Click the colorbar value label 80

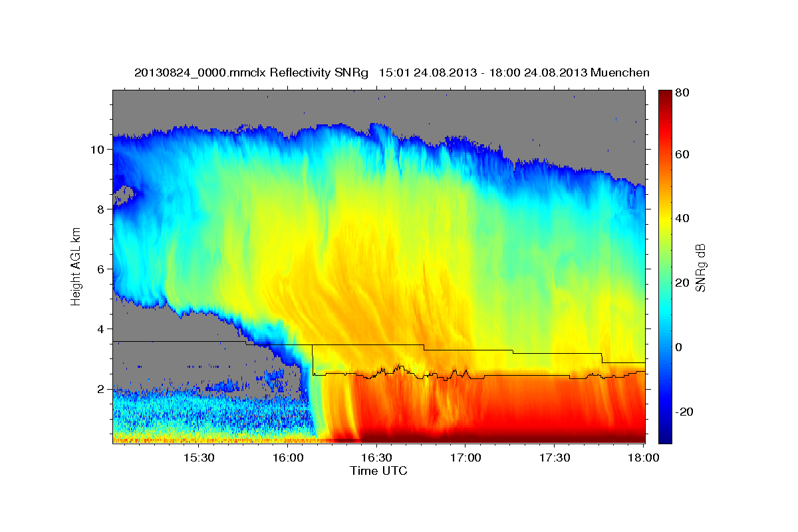click(x=682, y=92)
